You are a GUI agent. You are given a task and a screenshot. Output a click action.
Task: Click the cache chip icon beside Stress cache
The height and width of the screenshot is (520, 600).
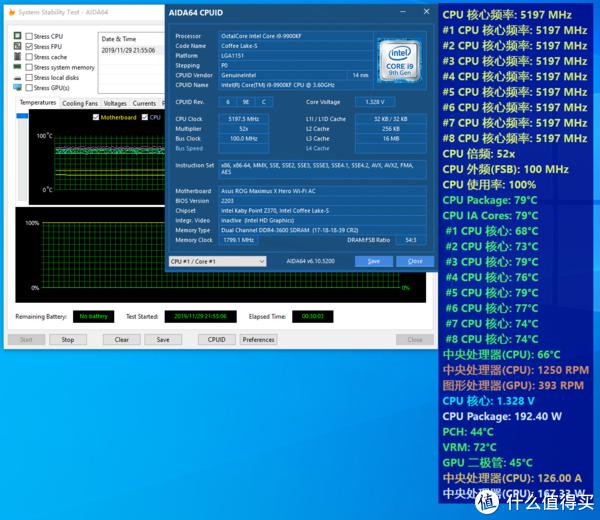pyautogui.click(x=17, y=56)
